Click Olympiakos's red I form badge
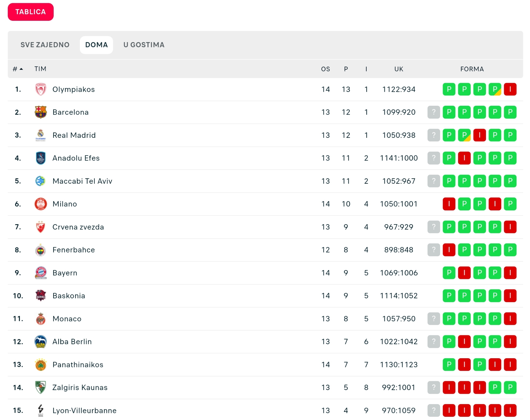Screen dimensions: 530x420 click(510, 89)
